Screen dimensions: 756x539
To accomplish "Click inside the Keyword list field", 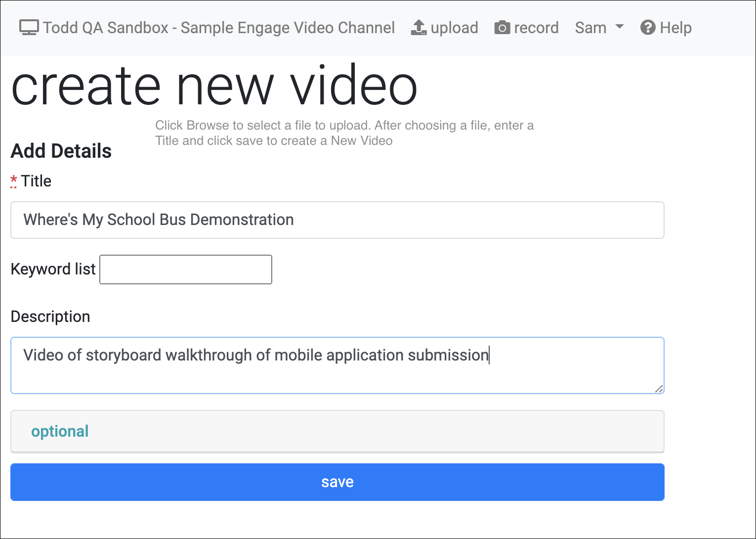I will 185,269.
